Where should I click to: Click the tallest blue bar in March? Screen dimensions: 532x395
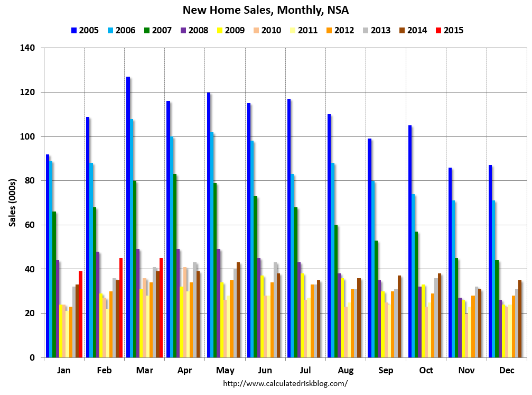coord(128,217)
